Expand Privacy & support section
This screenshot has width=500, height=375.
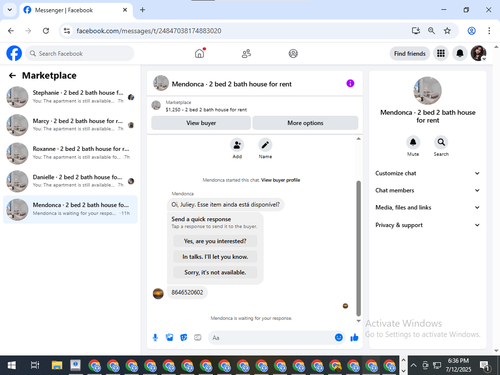pos(427,225)
